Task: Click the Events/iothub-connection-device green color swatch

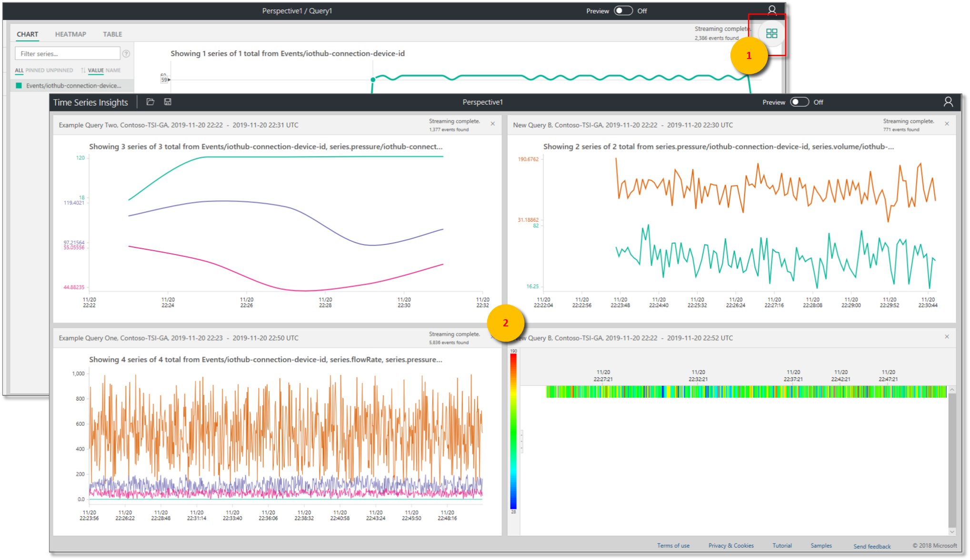Action: click(x=19, y=86)
